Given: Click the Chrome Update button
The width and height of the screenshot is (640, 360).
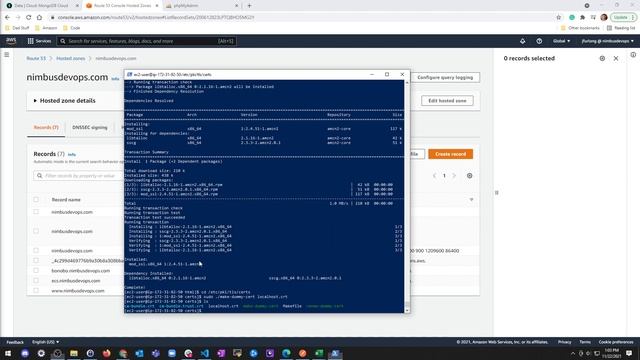Looking at the screenshot, I should pos(622,18).
